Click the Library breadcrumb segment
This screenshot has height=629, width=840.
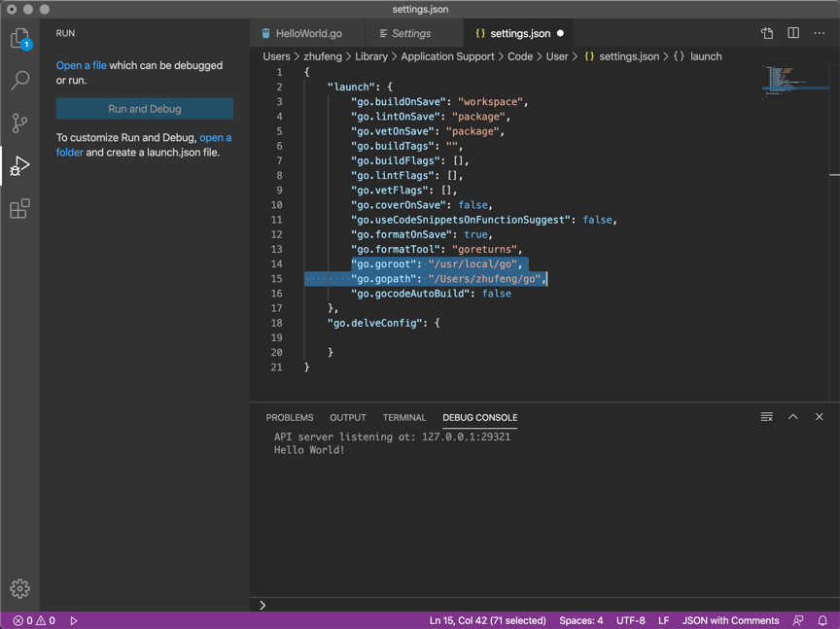[371, 56]
